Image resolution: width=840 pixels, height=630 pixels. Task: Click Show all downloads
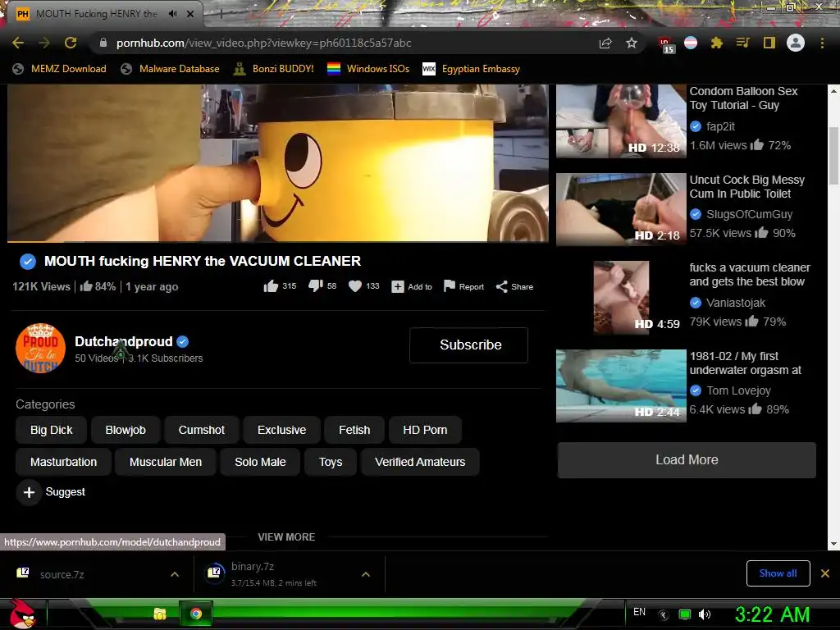(778, 573)
